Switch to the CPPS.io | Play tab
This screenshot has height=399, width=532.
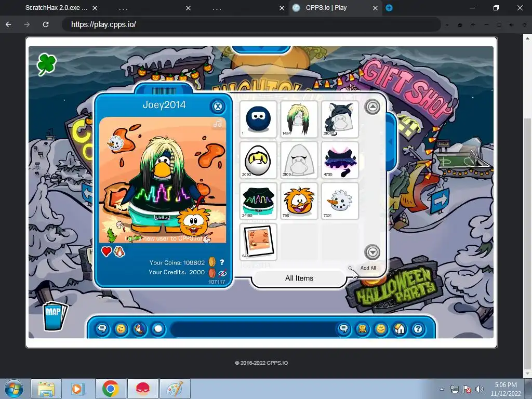coord(326,7)
